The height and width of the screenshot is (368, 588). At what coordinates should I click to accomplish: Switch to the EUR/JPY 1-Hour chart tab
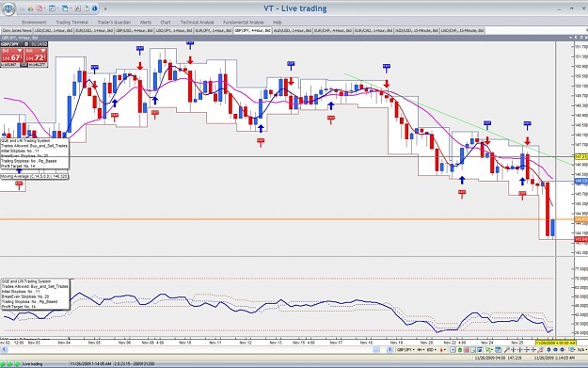click(213, 30)
